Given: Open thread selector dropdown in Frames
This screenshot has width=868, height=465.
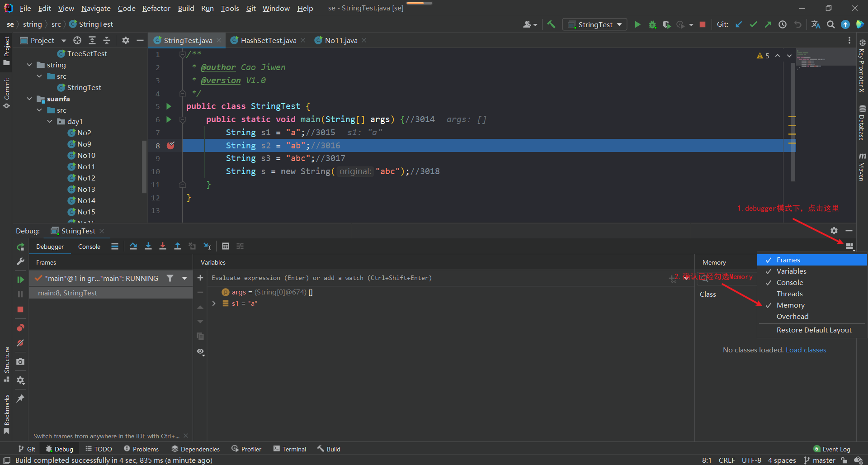Looking at the screenshot, I should pos(184,278).
